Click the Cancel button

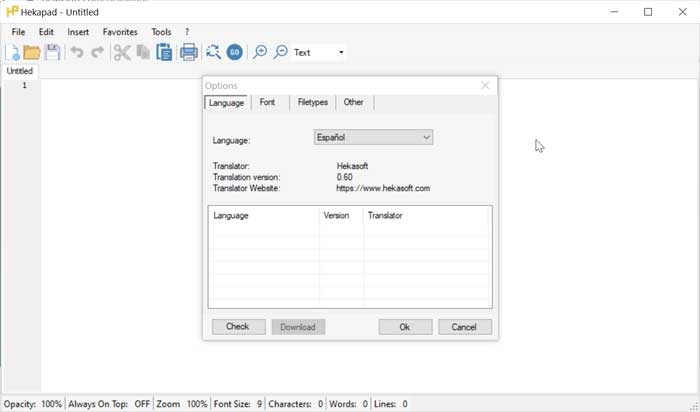[465, 327]
